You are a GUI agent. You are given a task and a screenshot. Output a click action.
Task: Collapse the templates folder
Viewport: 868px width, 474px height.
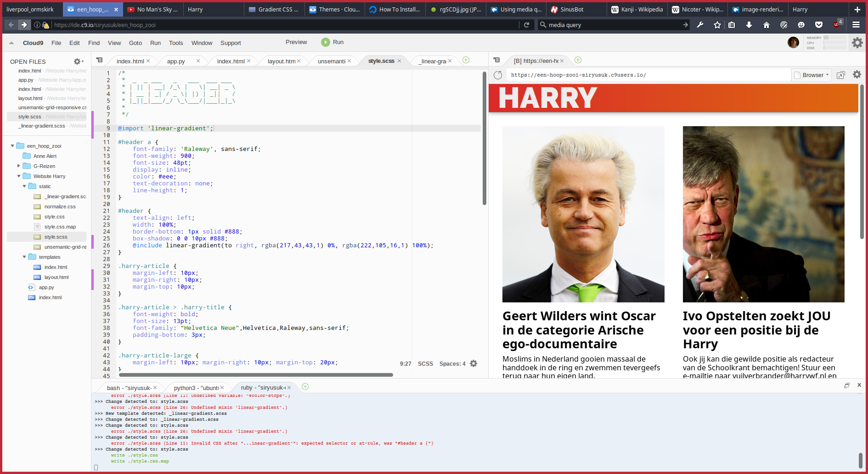[x=24, y=257]
